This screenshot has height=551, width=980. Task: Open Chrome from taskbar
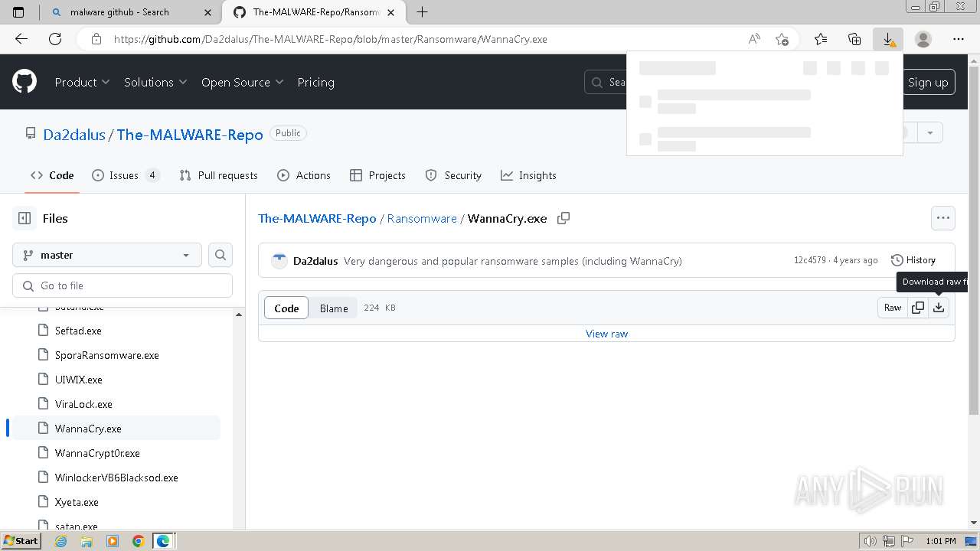pos(138,541)
